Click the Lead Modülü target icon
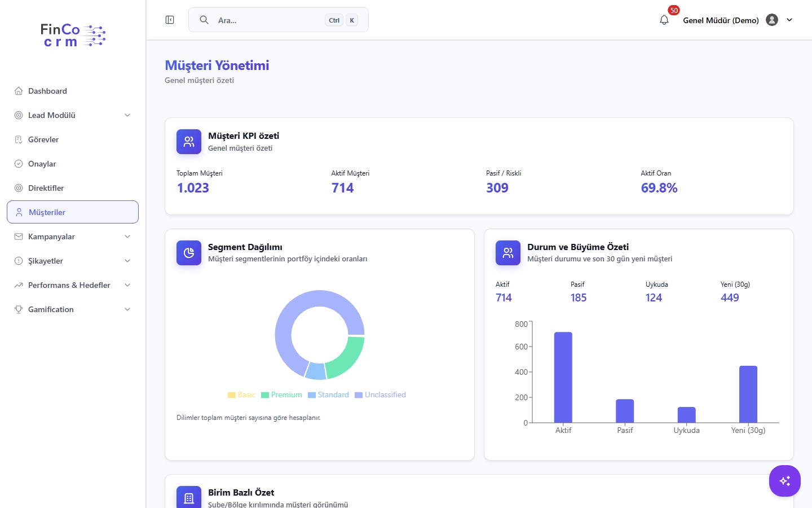This screenshot has width=812, height=508. (x=19, y=115)
